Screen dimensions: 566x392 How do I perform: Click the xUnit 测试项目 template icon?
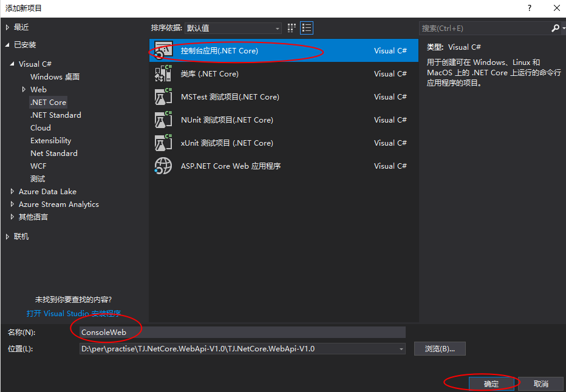click(x=163, y=143)
